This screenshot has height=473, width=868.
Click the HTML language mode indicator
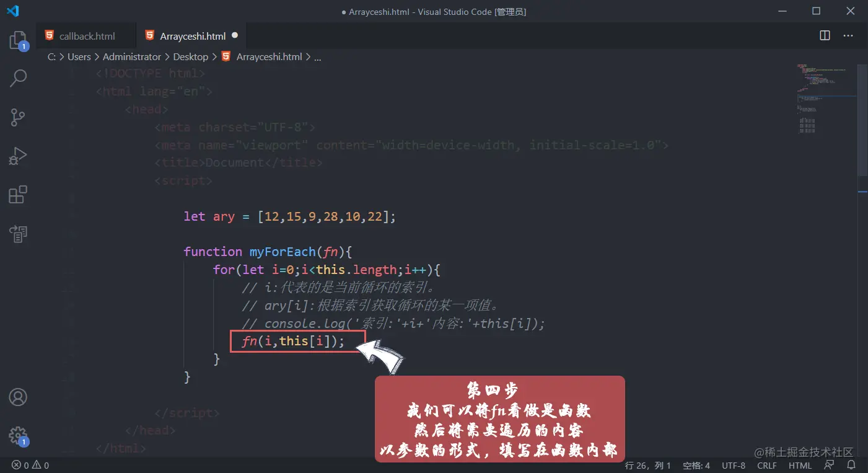800,465
